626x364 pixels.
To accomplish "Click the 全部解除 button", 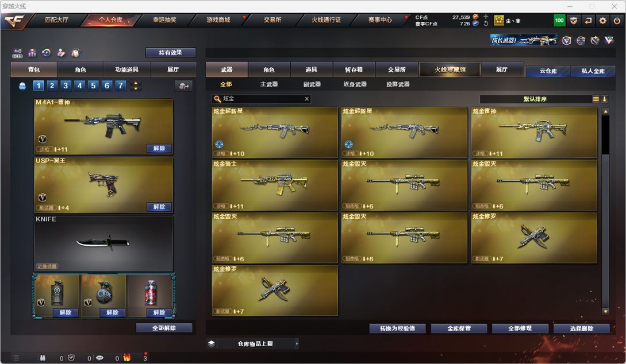I will pos(164,328).
